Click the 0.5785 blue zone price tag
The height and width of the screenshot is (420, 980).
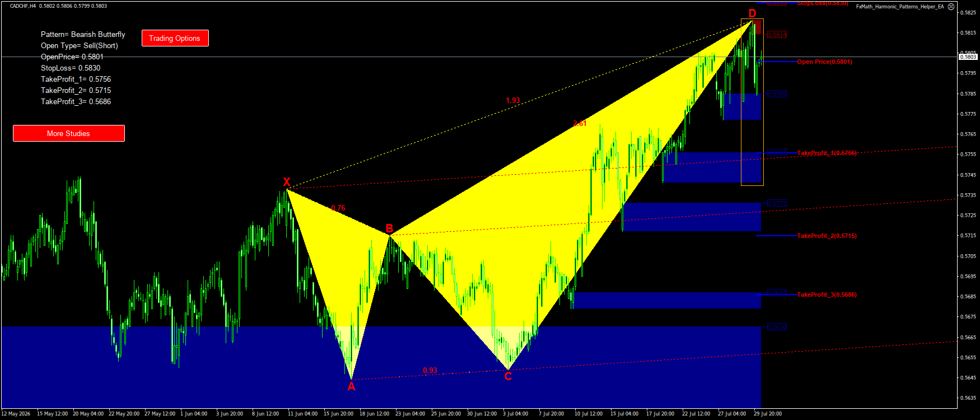[x=777, y=94]
